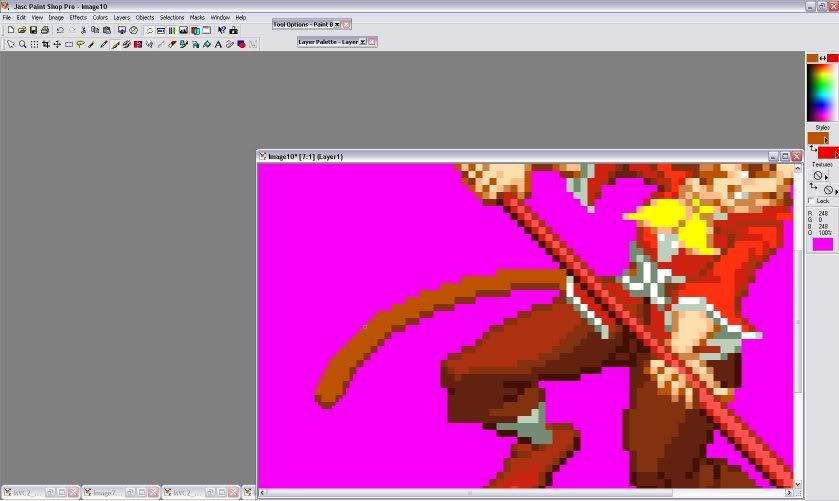
Task: Open the foreground texture flyout arrow
Action: pos(826,177)
